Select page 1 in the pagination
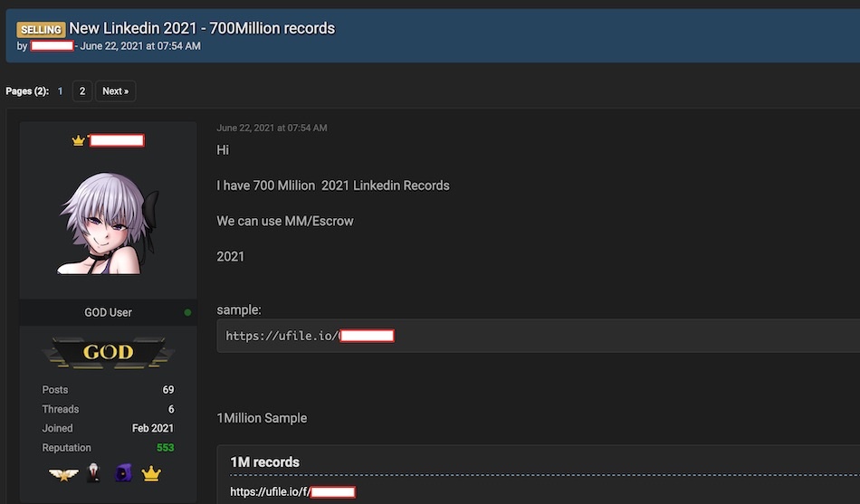The width and height of the screenshot is (860, 504). click(61, 91)
